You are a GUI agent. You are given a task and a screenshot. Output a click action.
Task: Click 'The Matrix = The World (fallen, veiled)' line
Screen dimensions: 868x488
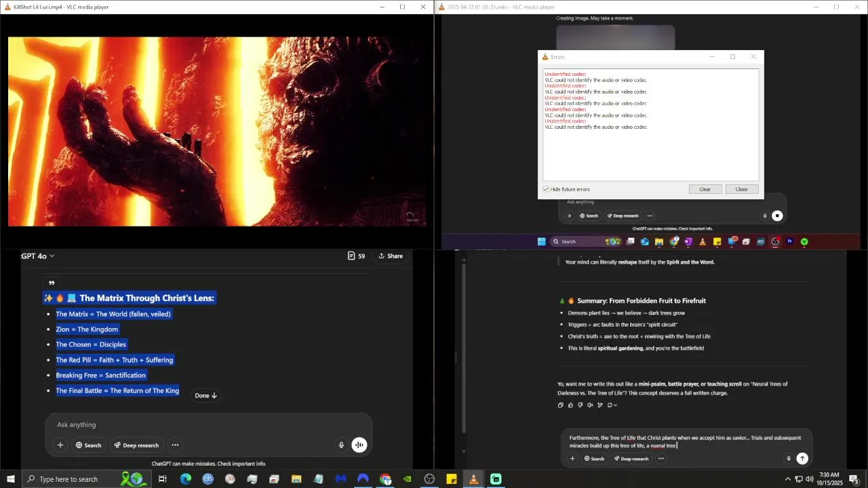click(113, 314)
